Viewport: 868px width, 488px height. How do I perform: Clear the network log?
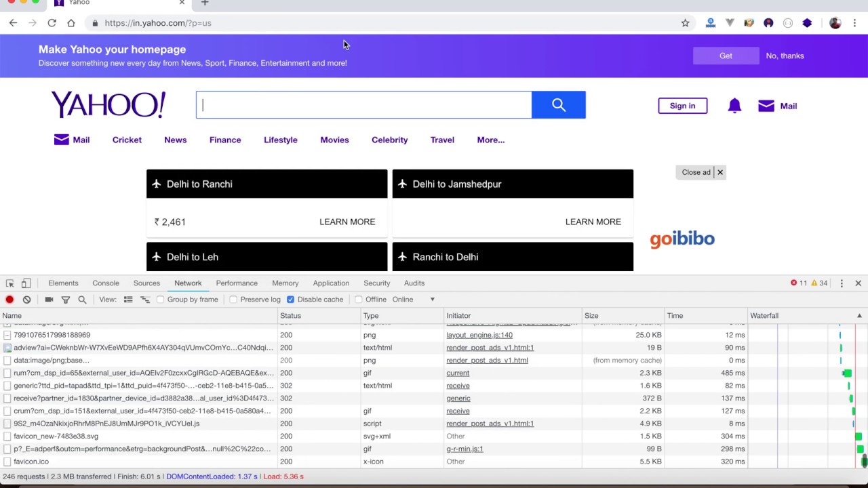coord(26,300)
